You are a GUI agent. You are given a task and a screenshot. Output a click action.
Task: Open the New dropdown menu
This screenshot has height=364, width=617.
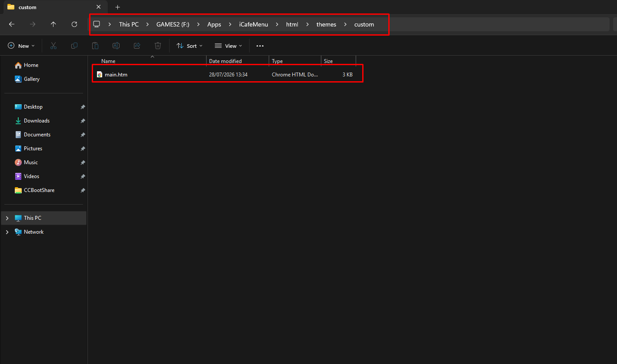(x=21, y=46)
